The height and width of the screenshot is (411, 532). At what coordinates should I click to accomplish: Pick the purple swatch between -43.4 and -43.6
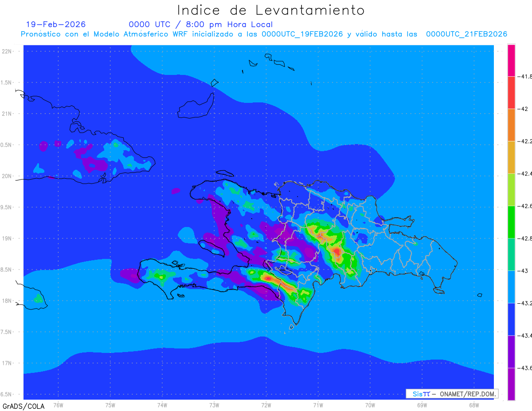[x=511, y=351]
